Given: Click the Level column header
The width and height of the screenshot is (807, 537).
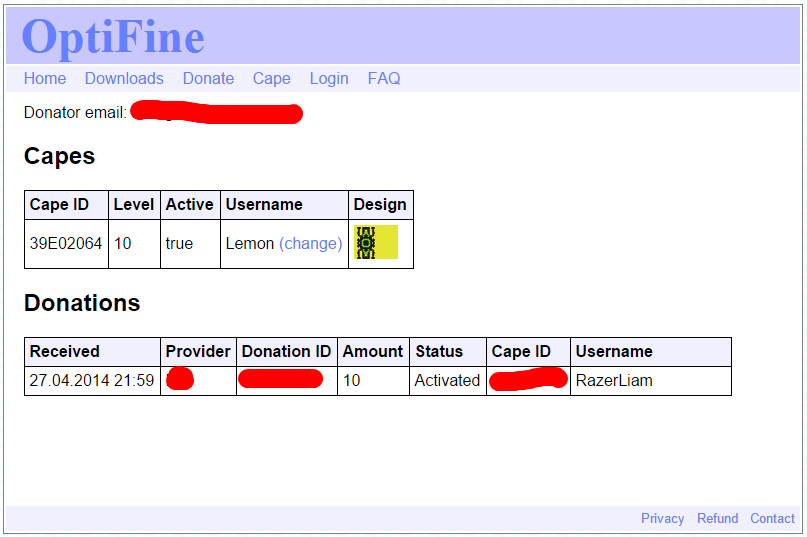Looking at the screenshot, I should pyautogui.click(x=134, y=204).
